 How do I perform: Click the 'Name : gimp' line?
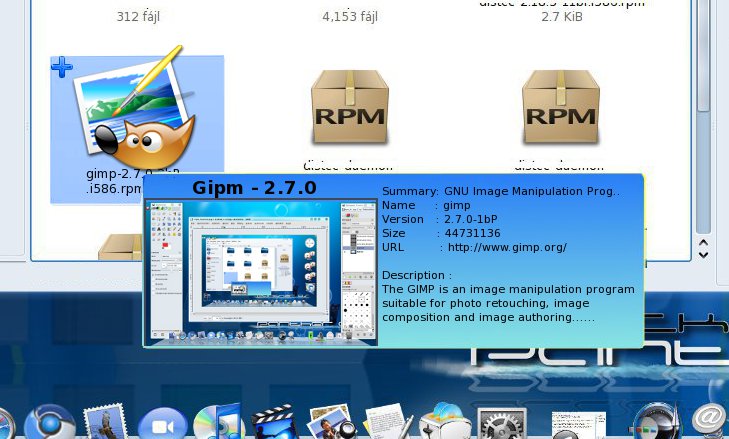tap(426, 205)
